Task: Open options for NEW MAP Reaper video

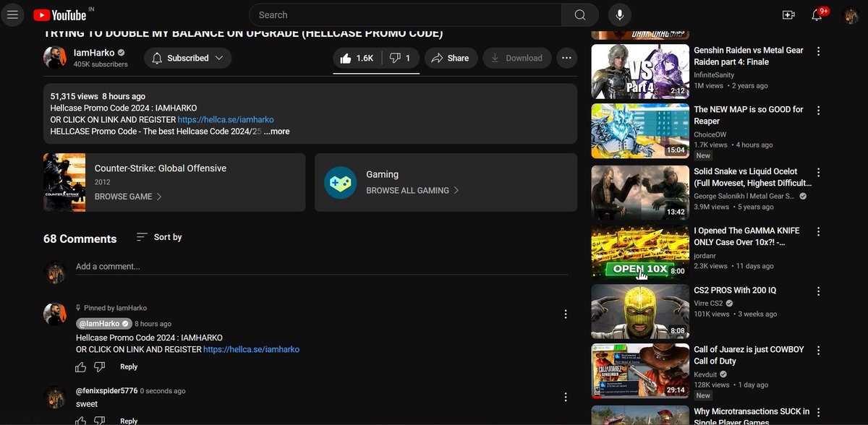Action: pyautogui.click(x=819, y=111)
